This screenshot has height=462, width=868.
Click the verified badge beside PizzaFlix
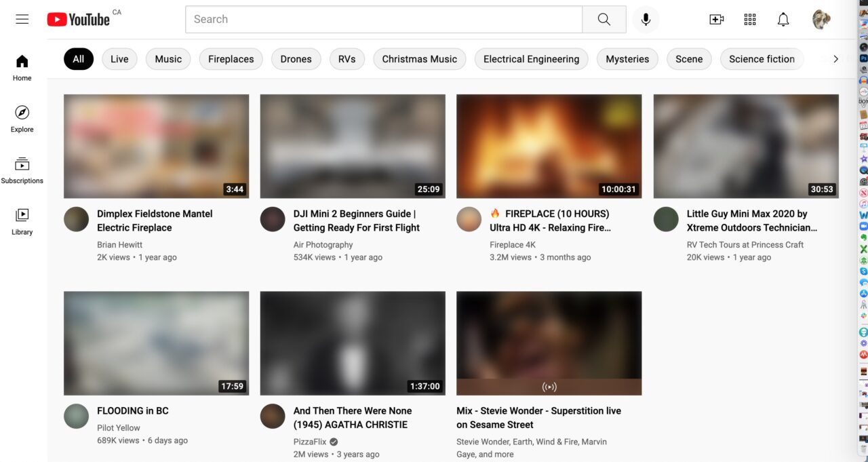pyautogui.click(x=334, y=442)
